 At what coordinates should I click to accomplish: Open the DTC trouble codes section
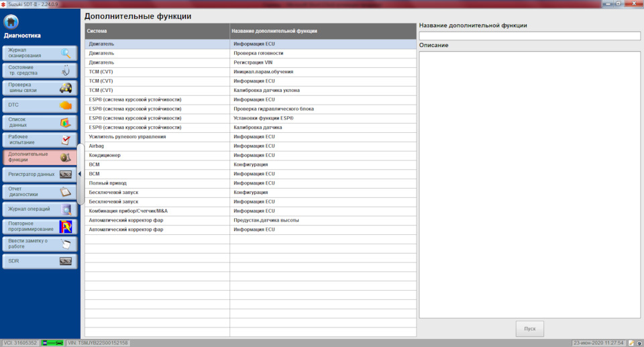coord(39,105)
